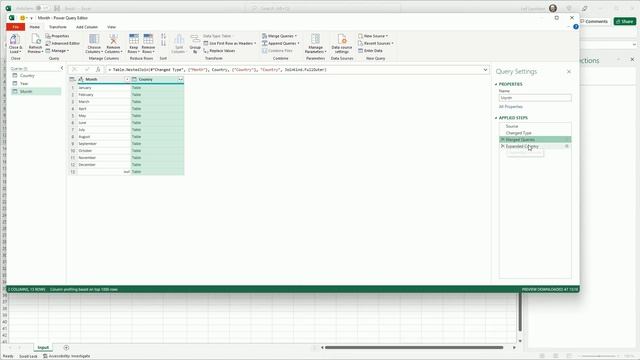Click Excel's vertical scrollbar thumb
Viewport: 640px width, 360px height.
(520, 312)
